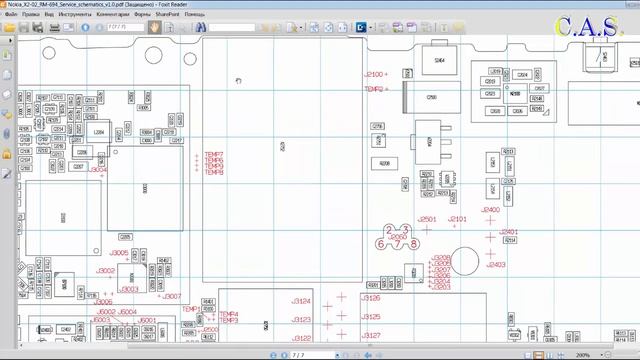Go to first page in status bar
Image resolution: width=640 pixels, height=360 pixels.
click(273, 355)
